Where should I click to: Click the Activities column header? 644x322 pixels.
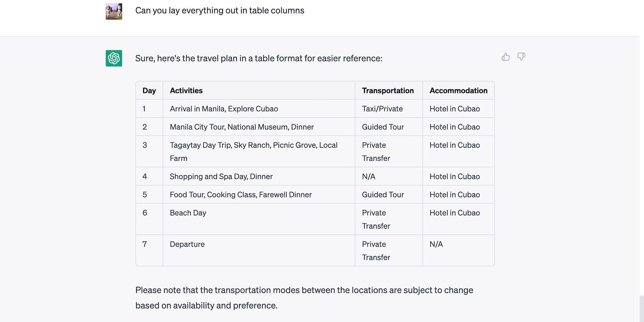tap(186, 90)
